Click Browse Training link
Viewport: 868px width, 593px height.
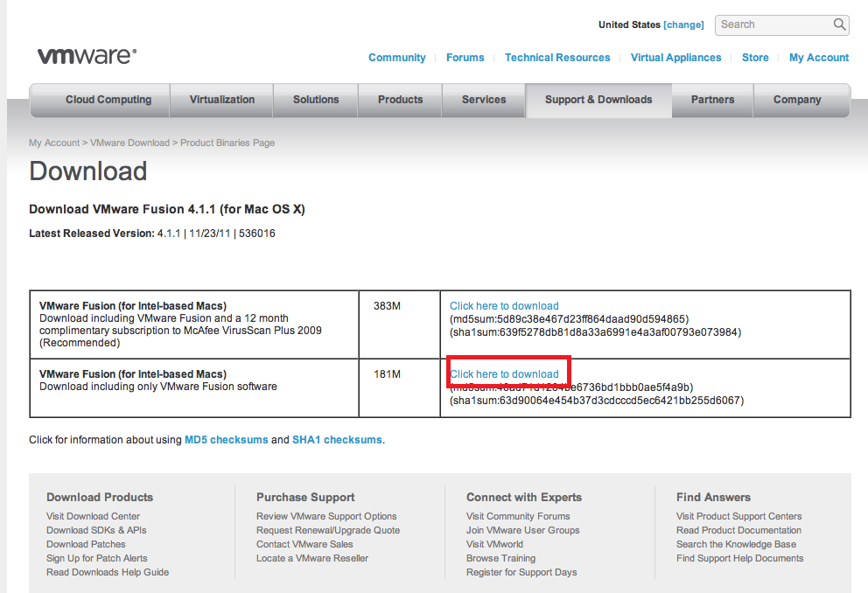pyautogui.click(x=501, y=558)
